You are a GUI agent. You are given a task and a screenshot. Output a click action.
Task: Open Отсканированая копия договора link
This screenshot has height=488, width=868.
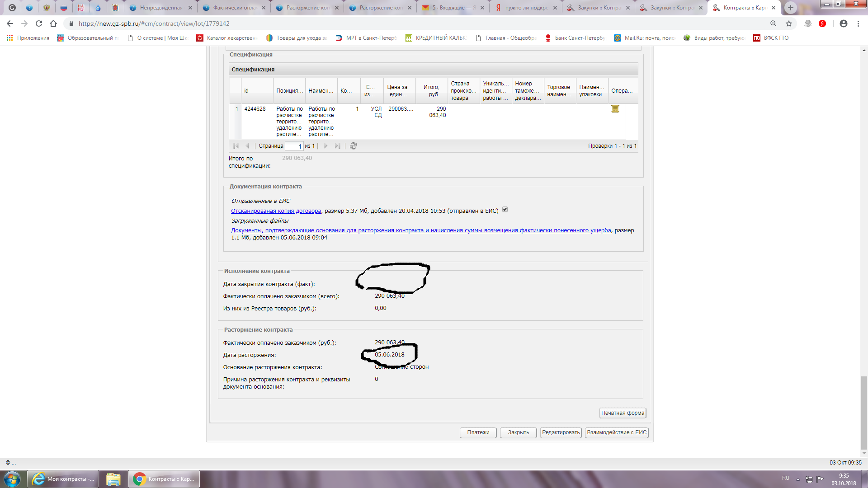tap(276, 211)
